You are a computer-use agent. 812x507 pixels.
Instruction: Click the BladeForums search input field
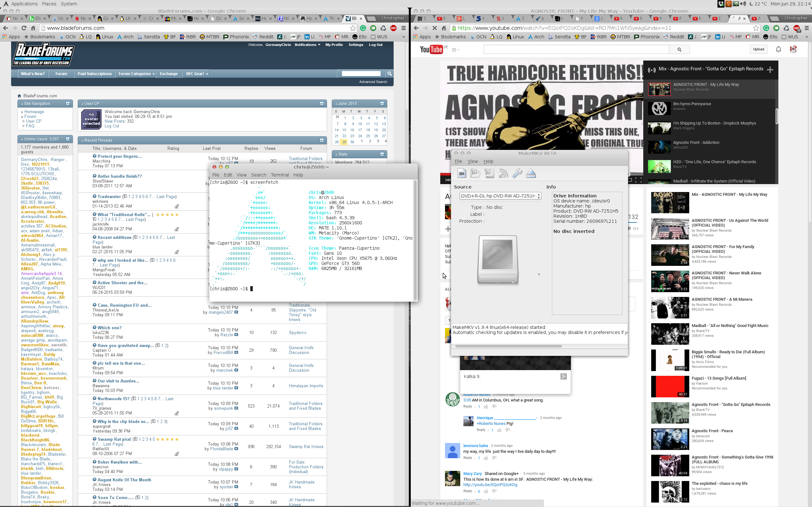[x=361, y=74]
